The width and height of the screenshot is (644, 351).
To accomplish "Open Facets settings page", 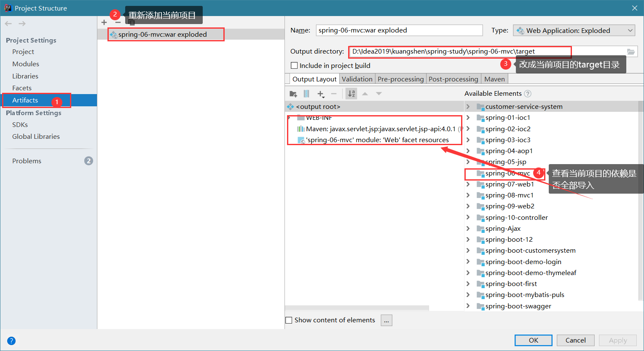I will pyautogui.click(x=22, y=88).
